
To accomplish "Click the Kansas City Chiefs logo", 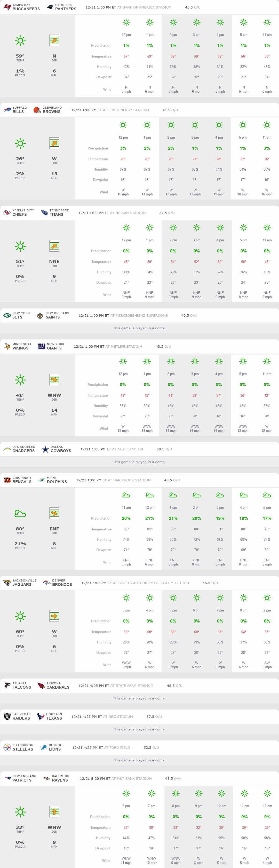I will (x=7, y=213).
